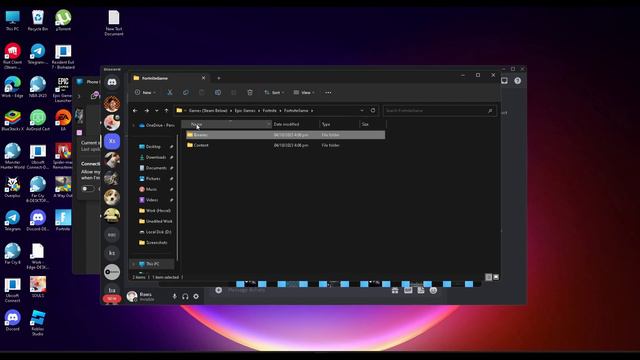
Task: Expand the address bar history dropdown
Action: pyautogui.click(x=362, y=111)
